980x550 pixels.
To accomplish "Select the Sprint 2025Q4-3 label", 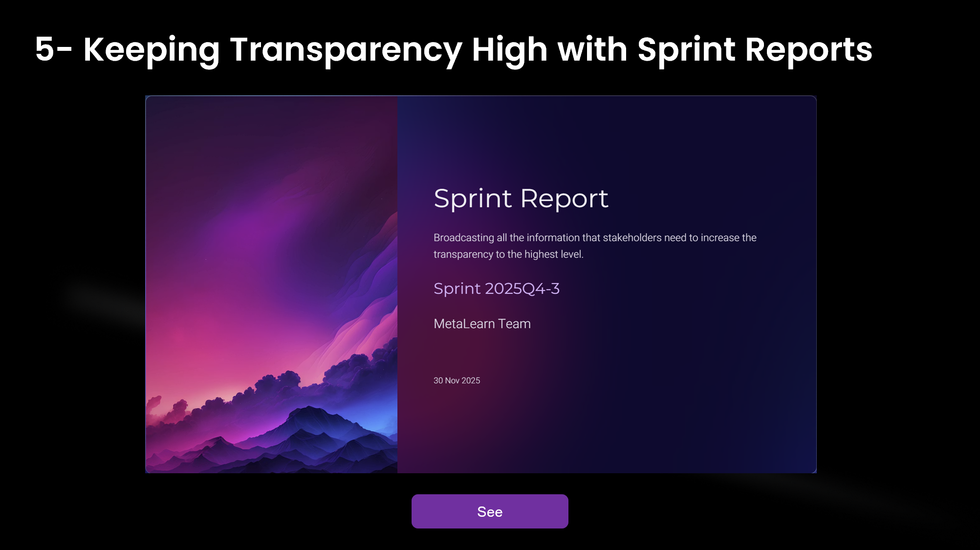I will pos(497,289).
